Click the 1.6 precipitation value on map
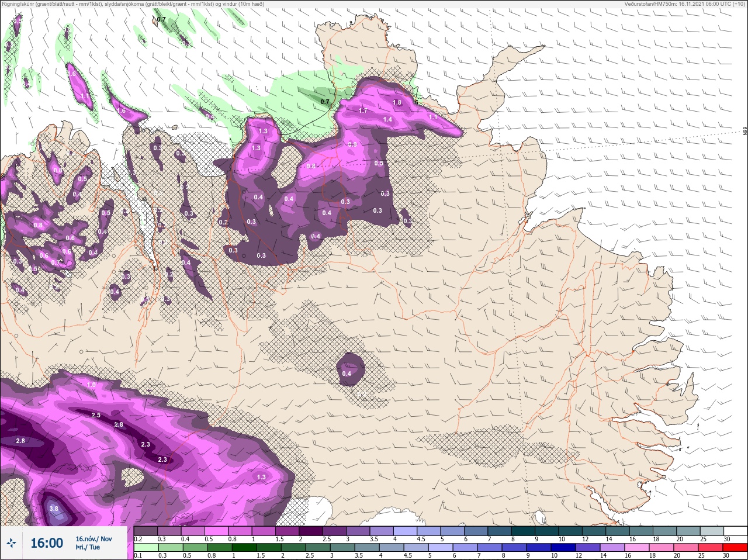Screen dimensions: 748x560 click(x=122, y=110)
